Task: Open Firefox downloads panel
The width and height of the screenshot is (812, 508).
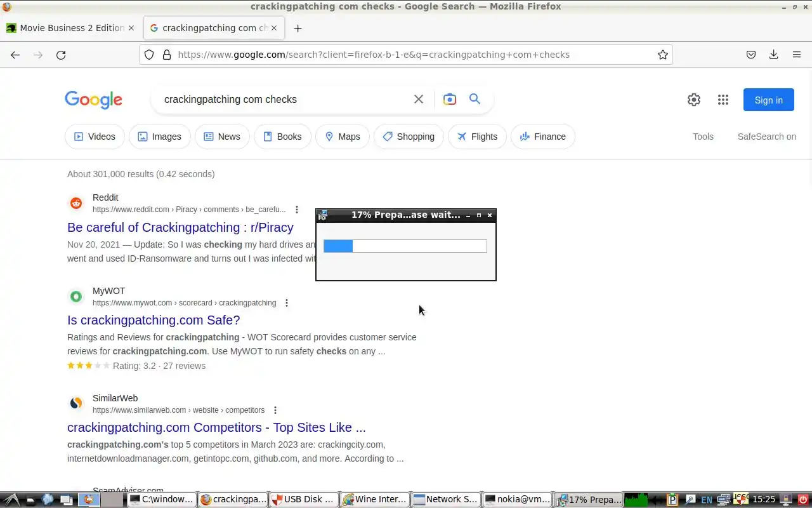Action: click(773, 55)
